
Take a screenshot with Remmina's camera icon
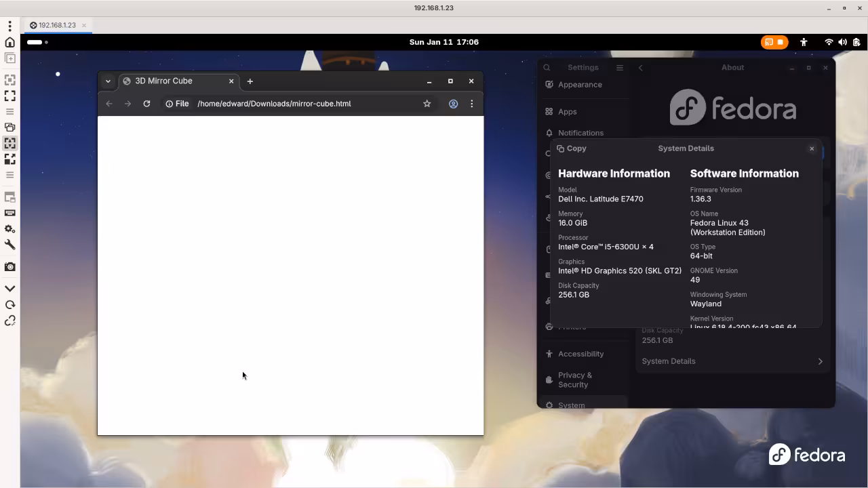(x=9, y=266)
